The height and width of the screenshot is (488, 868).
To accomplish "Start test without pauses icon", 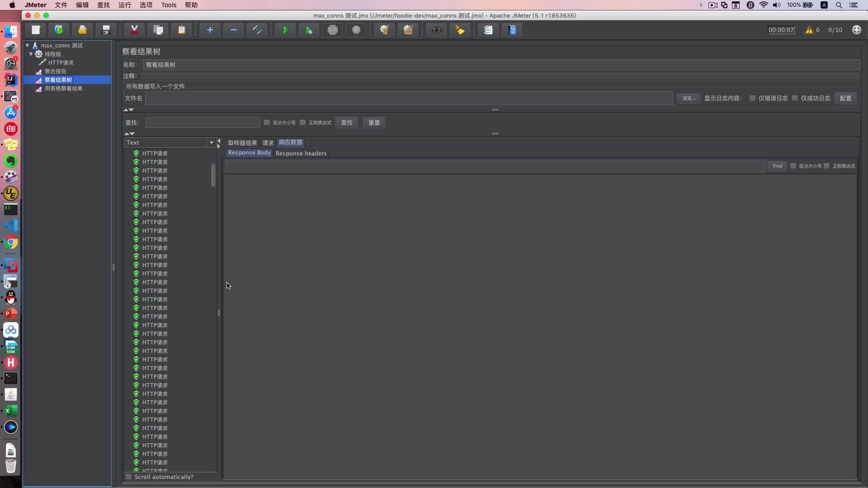I will tap(309, 30).
